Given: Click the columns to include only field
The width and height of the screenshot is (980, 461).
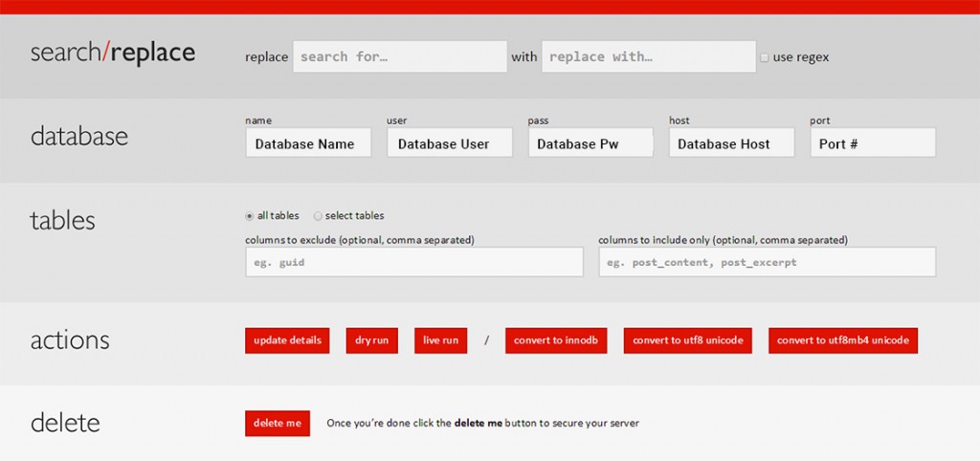Looking at the screenshot, I should click(767, 262).
